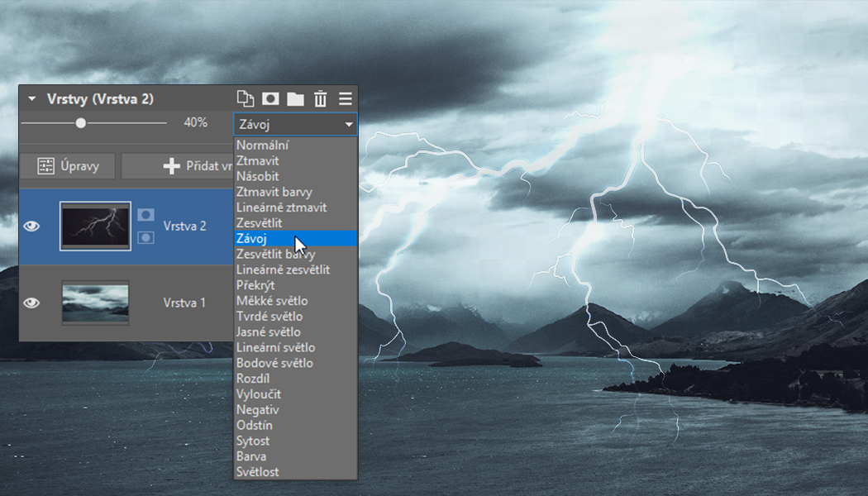Choose the Jasné světlo blend mode
This screenshot has width=868, height=496.
point(296,331)
